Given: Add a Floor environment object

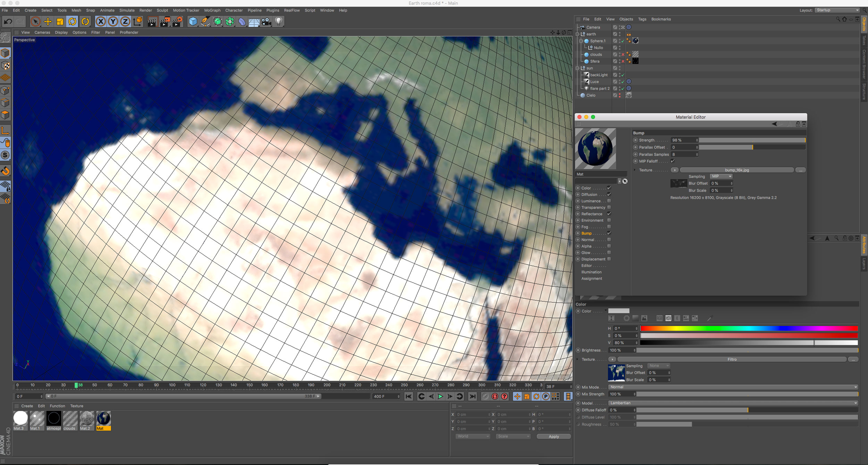Looking at the screenshot, I should point(254,22).
